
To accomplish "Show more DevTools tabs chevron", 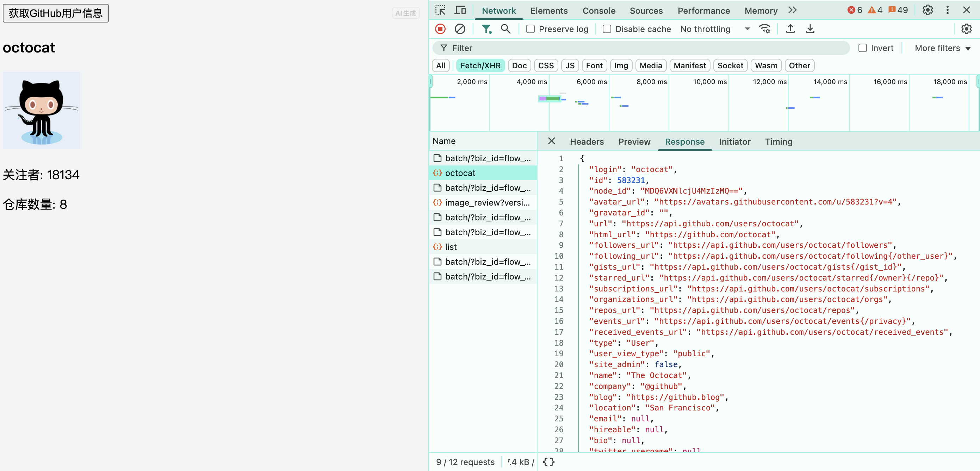I will coord(793,10).
